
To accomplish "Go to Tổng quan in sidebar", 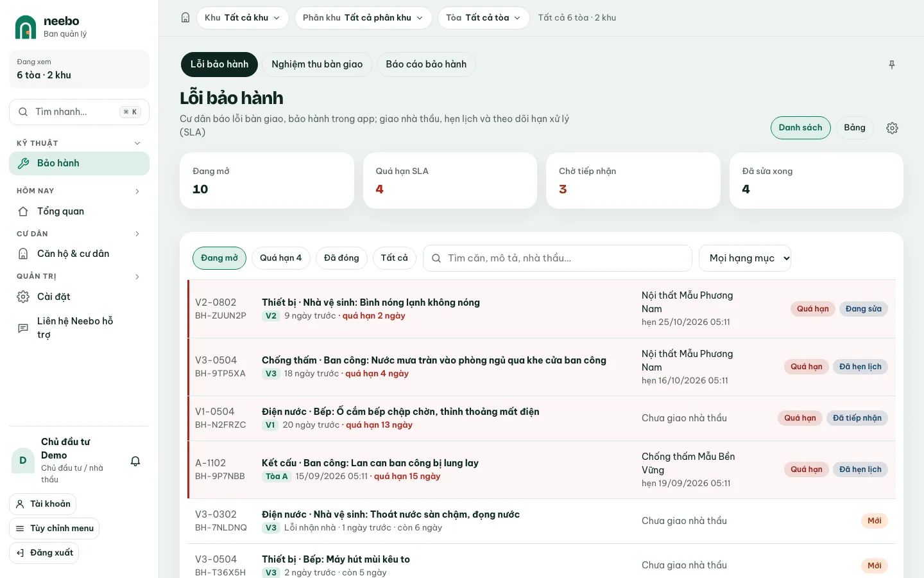I will click(x=79, y=211).
